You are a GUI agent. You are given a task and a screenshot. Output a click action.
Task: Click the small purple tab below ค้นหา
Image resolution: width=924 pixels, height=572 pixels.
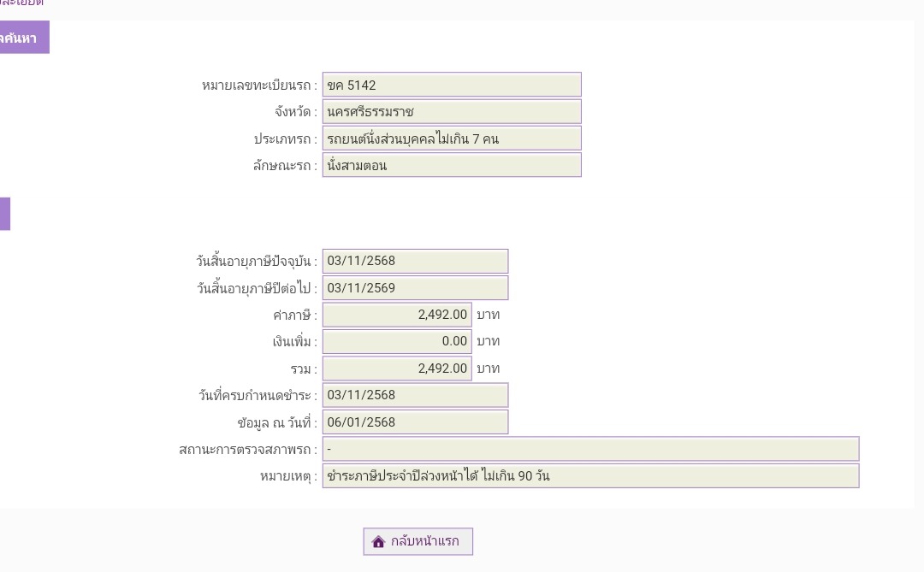[4, 214]
